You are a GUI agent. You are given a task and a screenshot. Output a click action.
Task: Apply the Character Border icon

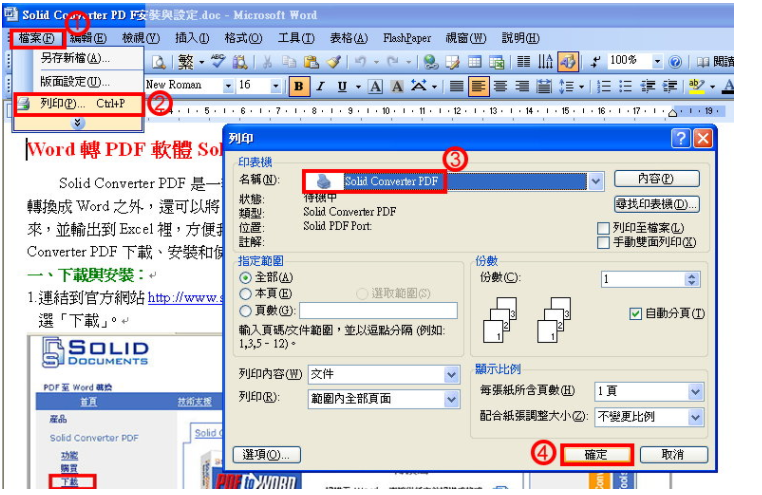tap(375, 86)
